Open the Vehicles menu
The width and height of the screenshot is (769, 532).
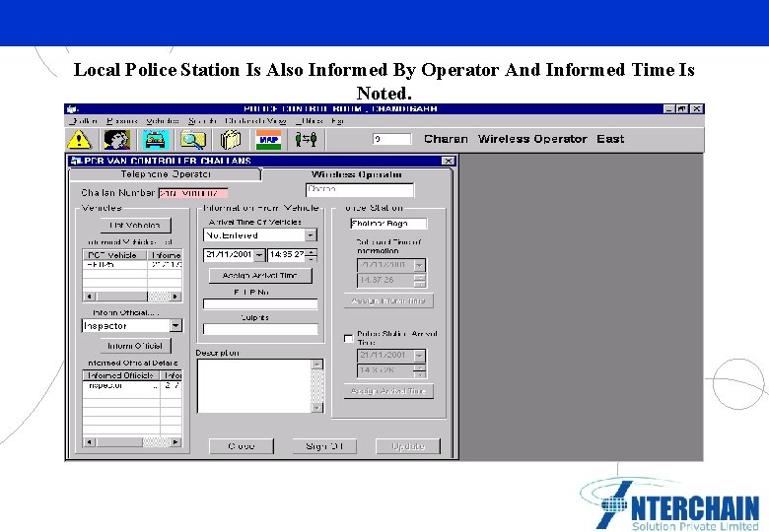pos(163,121)
